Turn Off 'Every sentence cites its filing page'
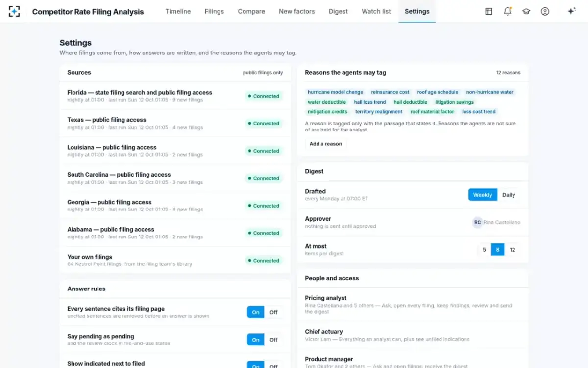The height and width of the screenshot is (368, 588). click(273, 312)
